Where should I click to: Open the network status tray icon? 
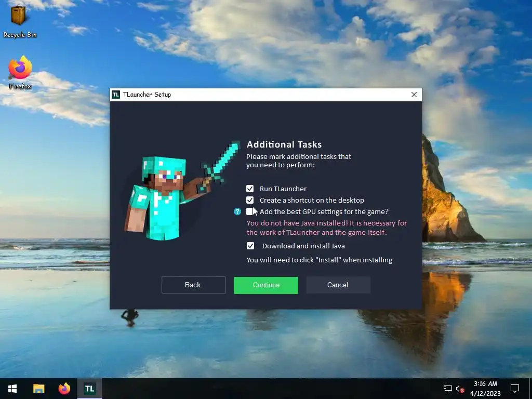447,389
